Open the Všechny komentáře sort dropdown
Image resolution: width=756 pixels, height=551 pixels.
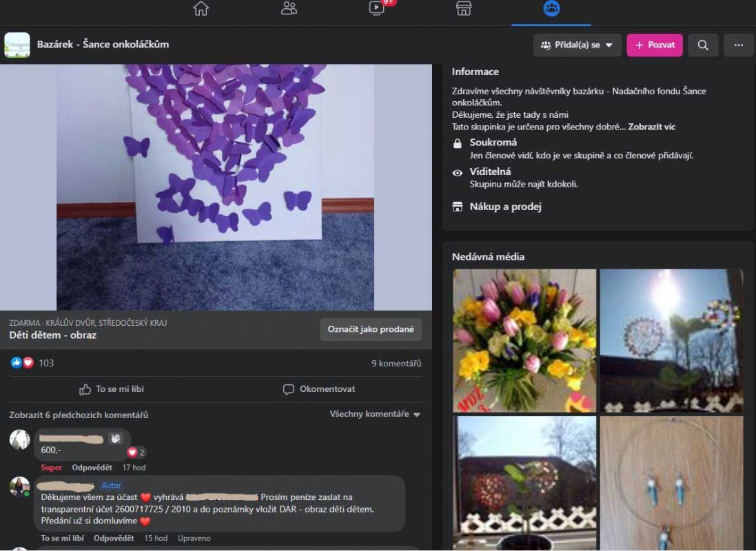point(375,414)
